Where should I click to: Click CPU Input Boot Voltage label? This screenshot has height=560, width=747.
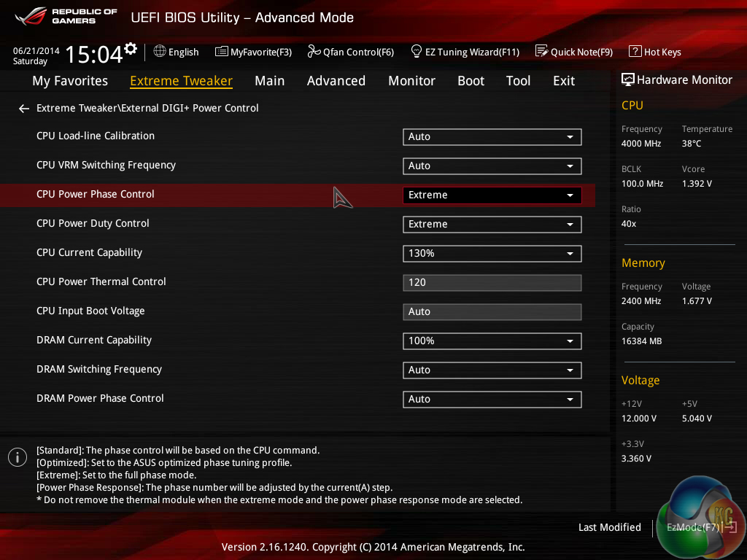click(x=90, y=311)
